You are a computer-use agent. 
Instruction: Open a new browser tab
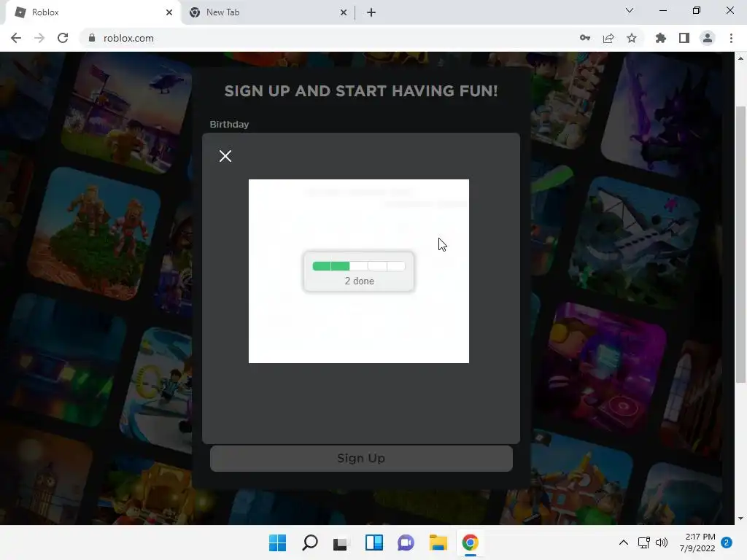(x=371, y=12)
